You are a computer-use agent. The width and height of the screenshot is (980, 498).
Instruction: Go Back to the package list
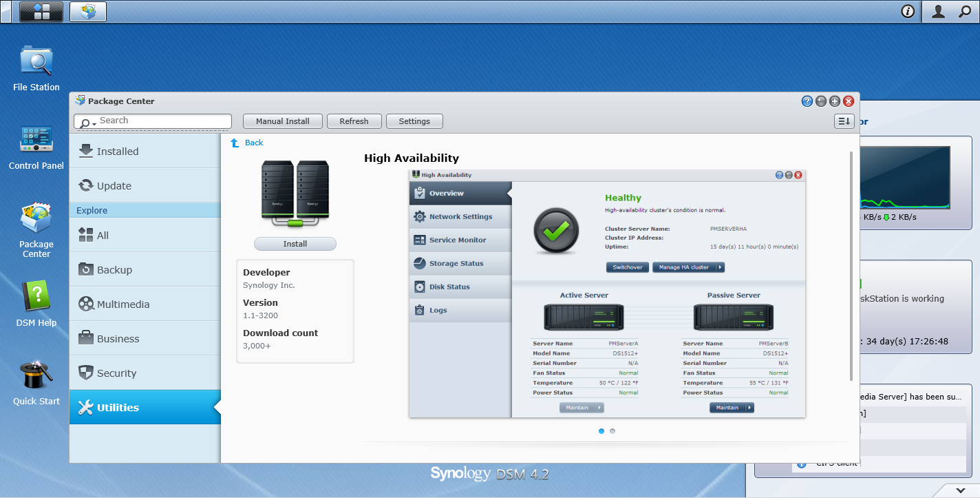[x=254, y=143]
